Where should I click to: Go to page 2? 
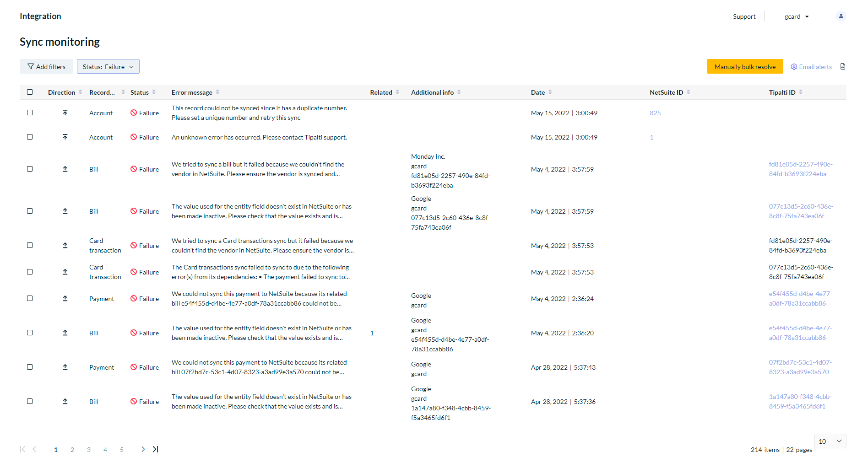pyautogui.click(x=72, y=450)
